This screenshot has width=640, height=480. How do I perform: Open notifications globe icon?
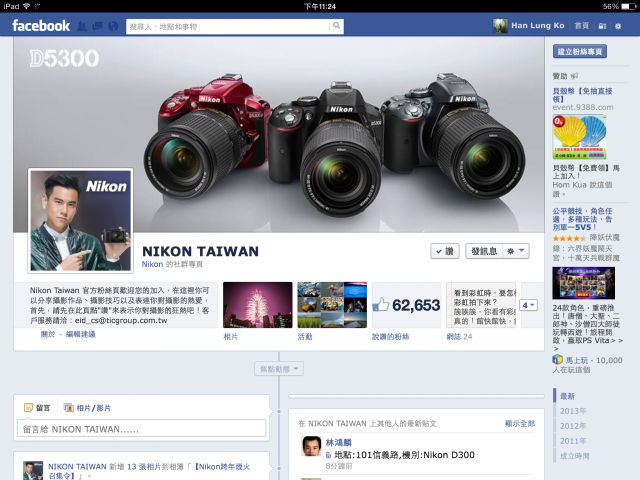click(113, 26)
